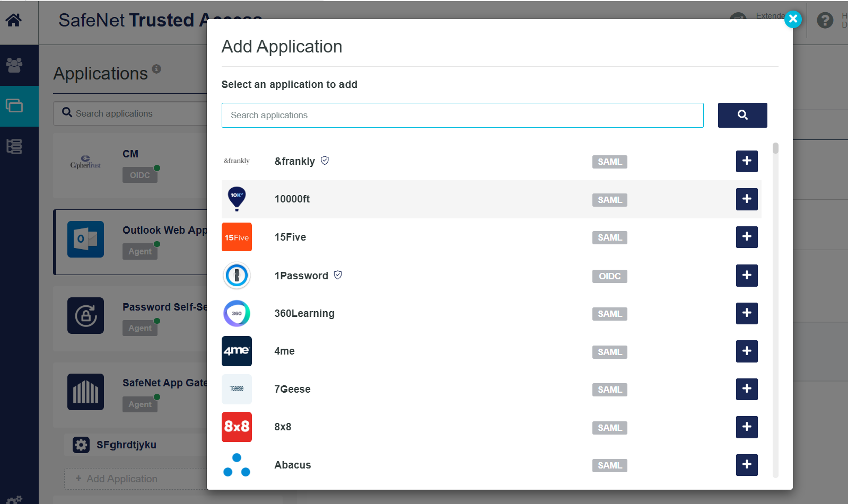The image size is (848, 504).
Task: Click the 10000ft balloon logo
Action: point(237,199)
